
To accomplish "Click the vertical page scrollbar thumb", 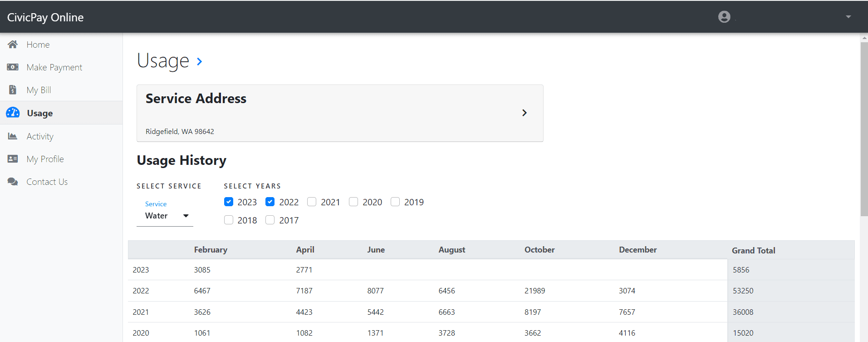I will pos(864,129).
